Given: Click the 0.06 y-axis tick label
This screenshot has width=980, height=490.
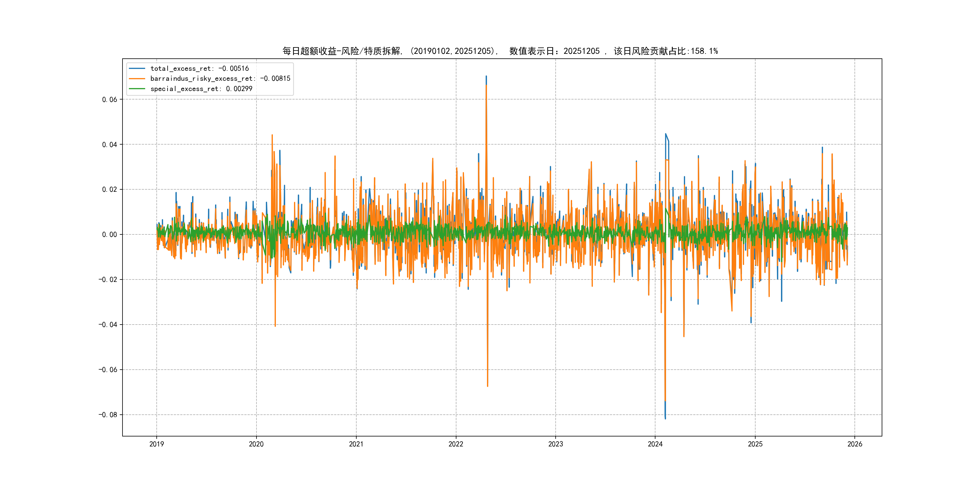Looking at the screenshot, I should 109,100.
